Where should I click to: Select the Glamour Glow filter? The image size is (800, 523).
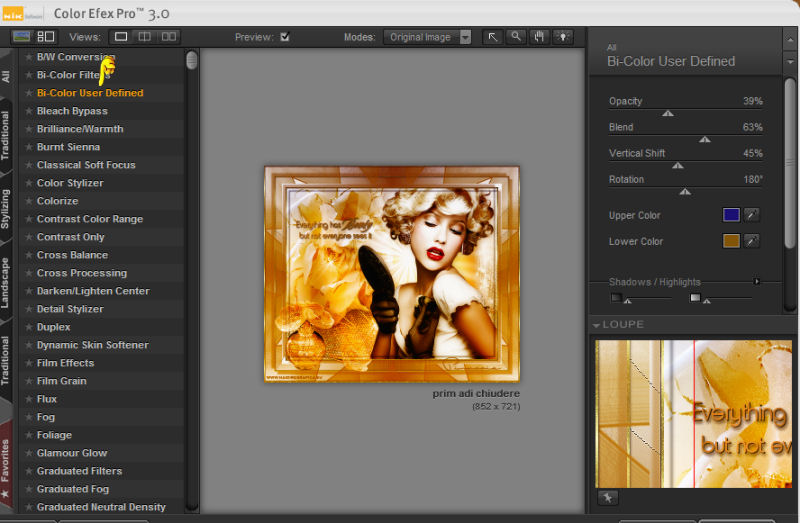coord(72,453)
